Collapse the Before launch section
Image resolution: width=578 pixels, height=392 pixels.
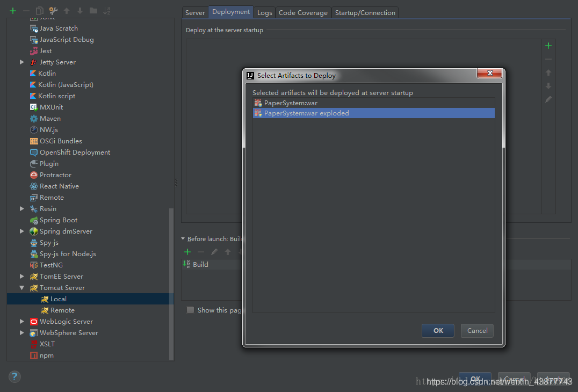183,239
